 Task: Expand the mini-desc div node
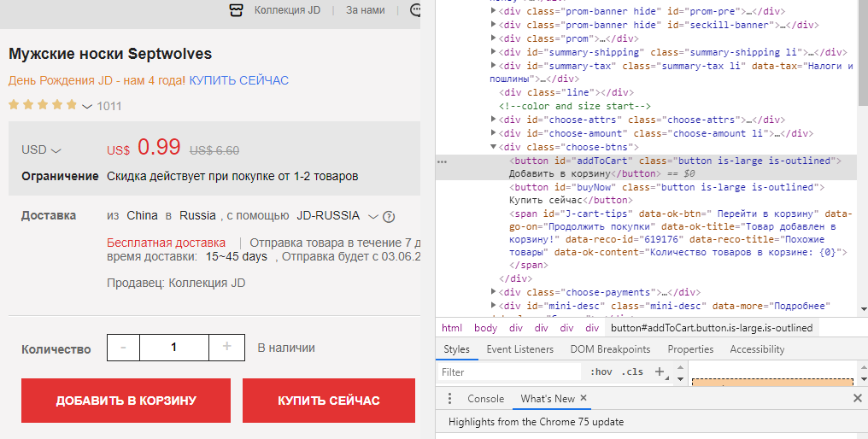pos(493,306)
